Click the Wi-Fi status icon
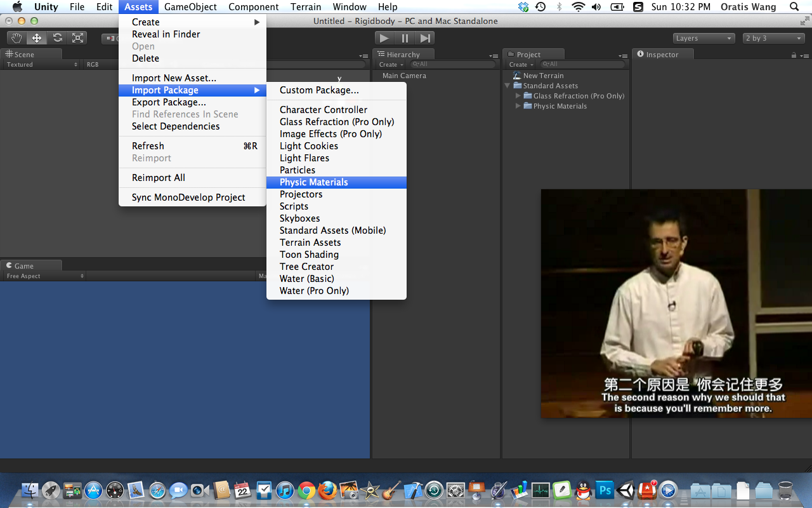 pos(578,7)
